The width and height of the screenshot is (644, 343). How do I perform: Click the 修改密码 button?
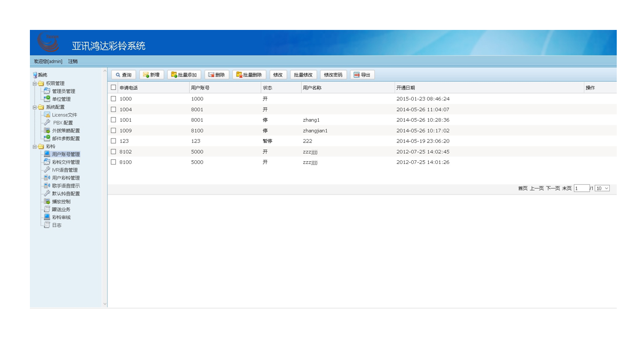pyautogui.click(x=333, y=75)
